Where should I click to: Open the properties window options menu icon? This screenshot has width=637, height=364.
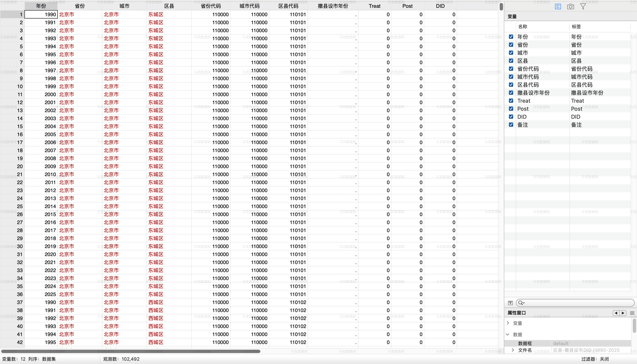click(632, 313)
